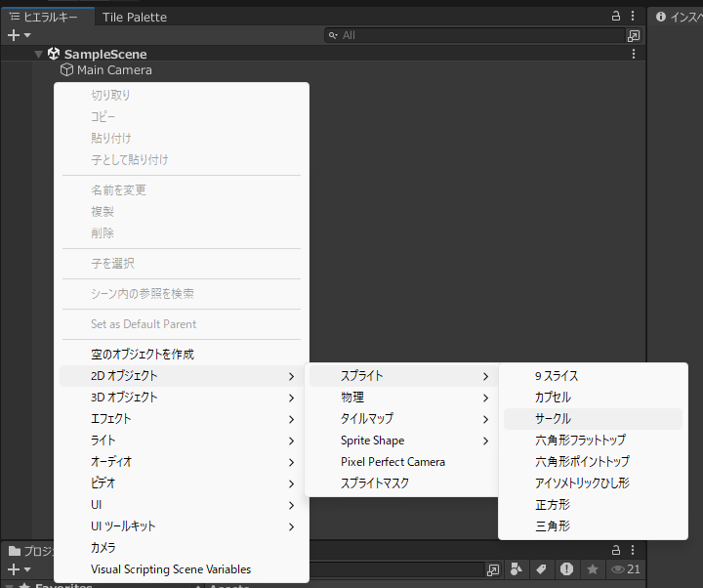Collapse the SampleScene tree triangle
Image resolution: width=703 pixels, height=588 pixels.
pyautogui.click(x=38, y=55)
